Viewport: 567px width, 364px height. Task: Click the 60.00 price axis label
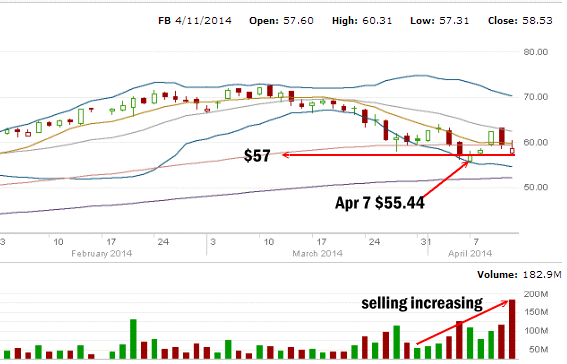(x=536, y=142)
